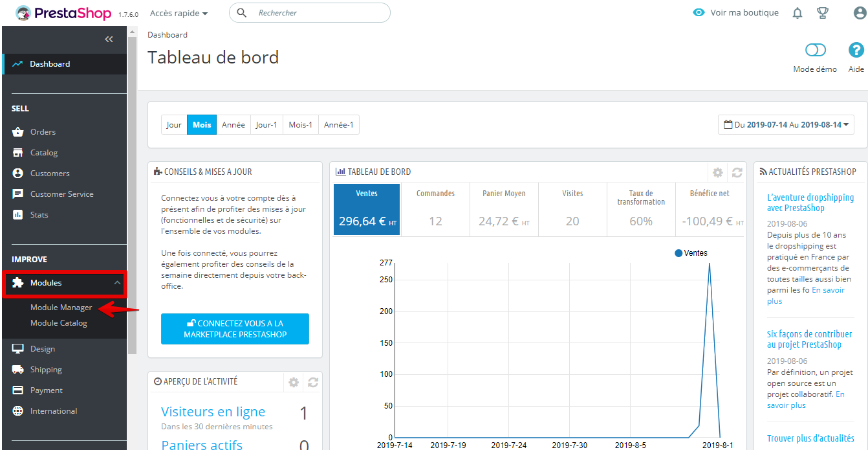Open the trophy merchant expertise icon
Image resolution: width=868 pixels, height=450 pixels.
pos(823,13)
